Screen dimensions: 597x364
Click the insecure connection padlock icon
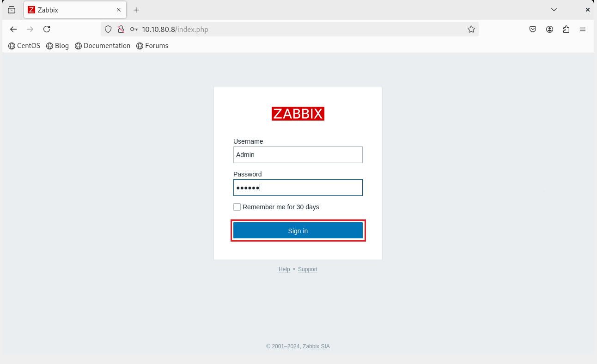121,29
